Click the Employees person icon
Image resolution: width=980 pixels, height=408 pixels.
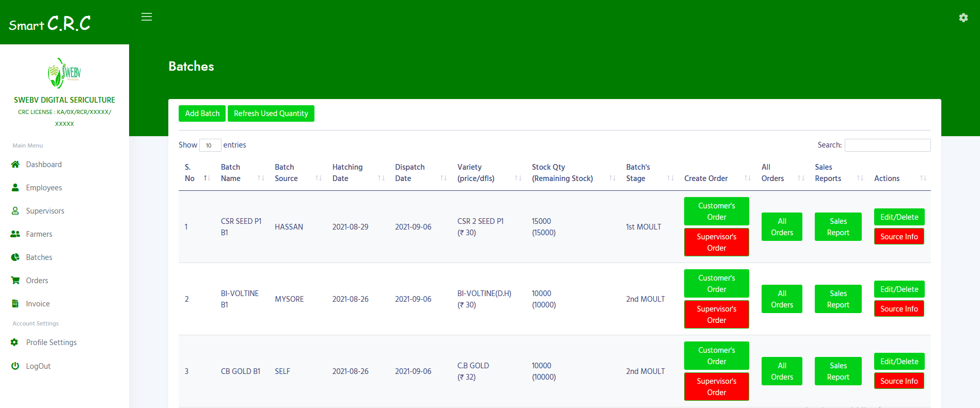(x=15, y=188)
